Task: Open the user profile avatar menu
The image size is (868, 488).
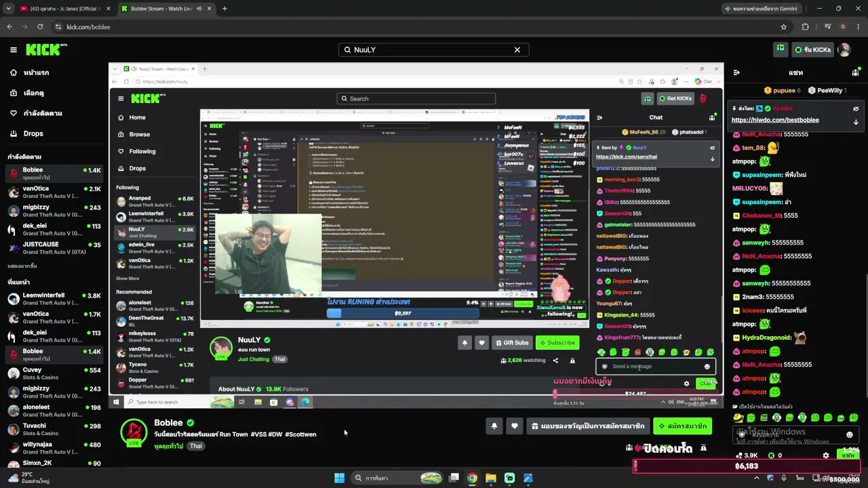Action: tap(844, 49)
